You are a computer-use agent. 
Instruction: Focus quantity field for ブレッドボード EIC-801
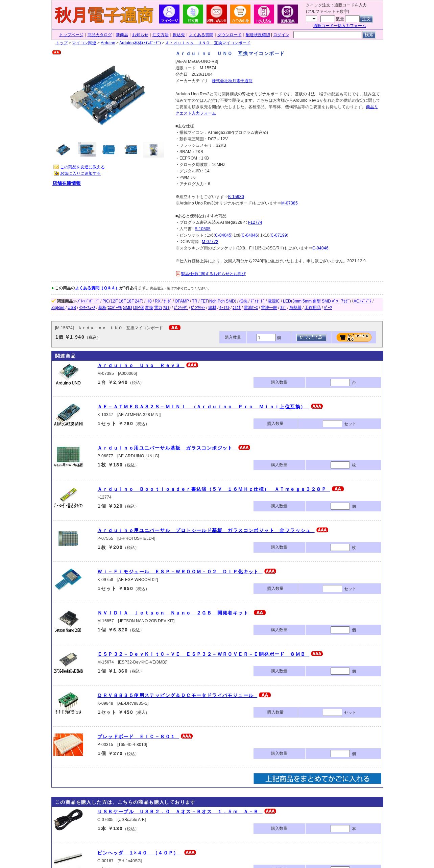pyautogui.click(x=340, y=753)
